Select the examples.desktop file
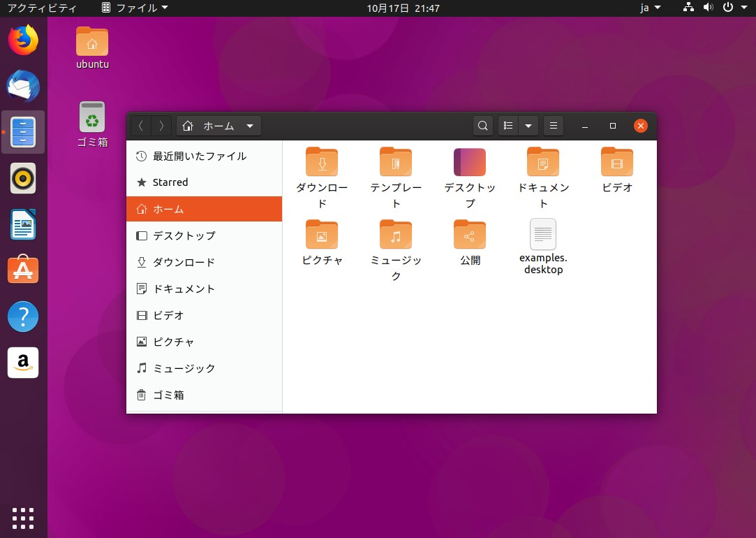The height and width of the screenshot is (538, 756). click(543, 234)
